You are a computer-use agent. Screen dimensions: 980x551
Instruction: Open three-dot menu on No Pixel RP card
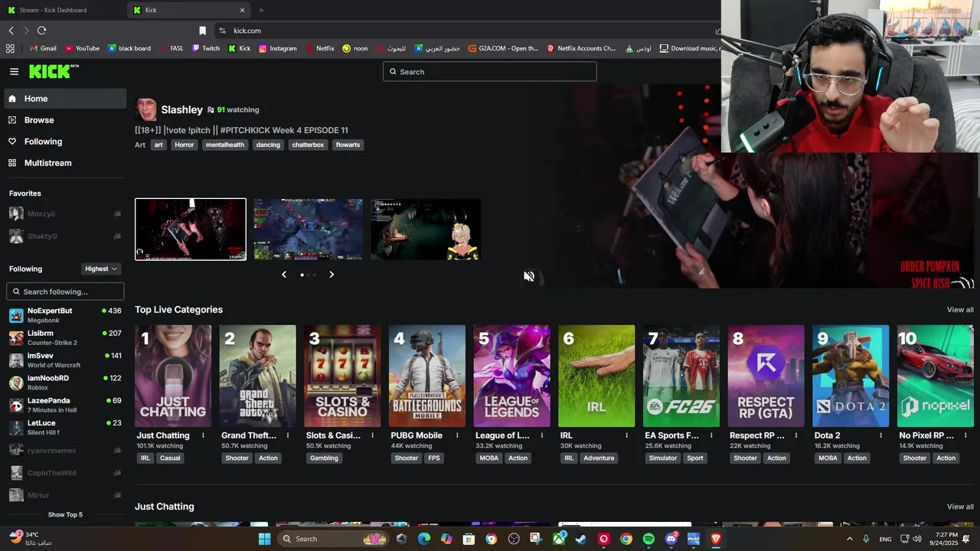tap(966, 435)
